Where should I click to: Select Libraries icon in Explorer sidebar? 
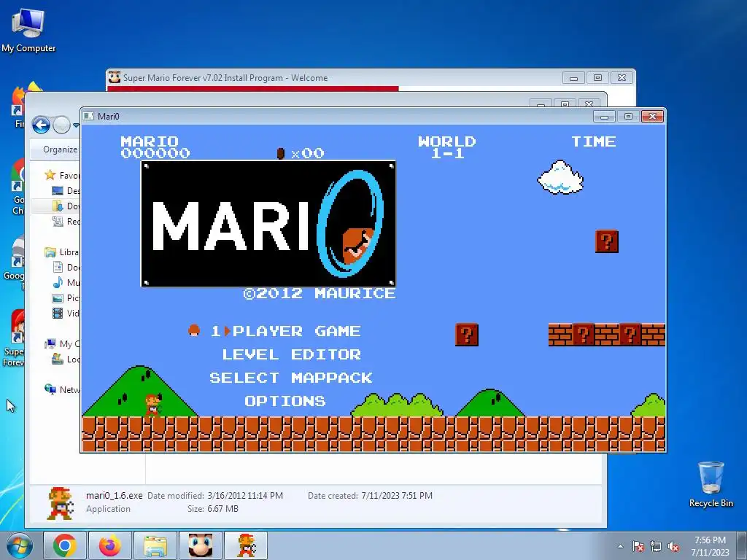50,252
